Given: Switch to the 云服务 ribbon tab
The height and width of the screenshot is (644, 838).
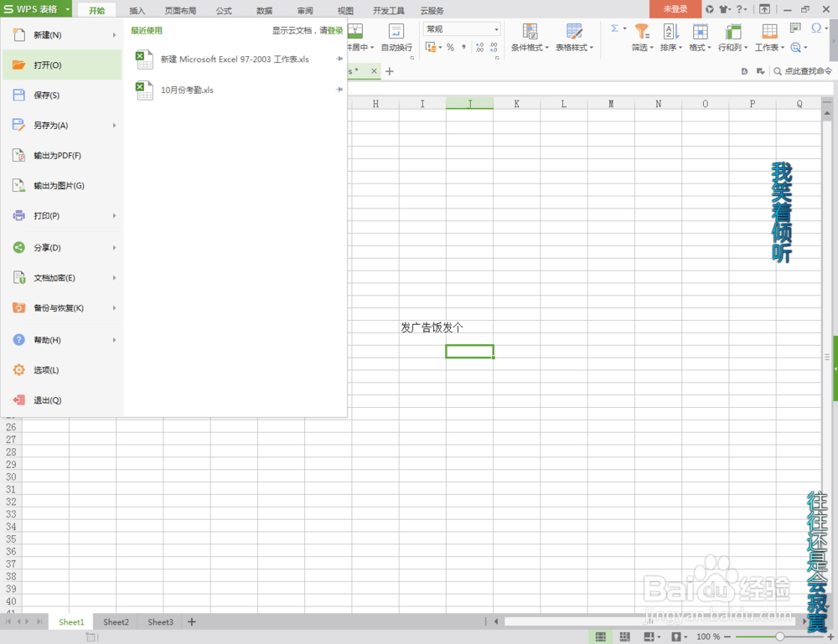Looking at the screenshot, I should (x=432, y=11).
